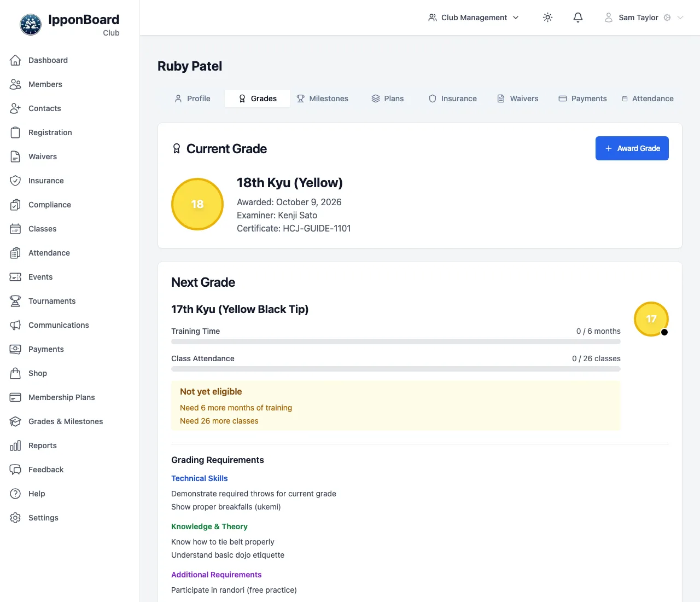The height and width of the screenshot is (602, 700).
Task: Click the Communications megaphone icon
Action: coord(15,325)
